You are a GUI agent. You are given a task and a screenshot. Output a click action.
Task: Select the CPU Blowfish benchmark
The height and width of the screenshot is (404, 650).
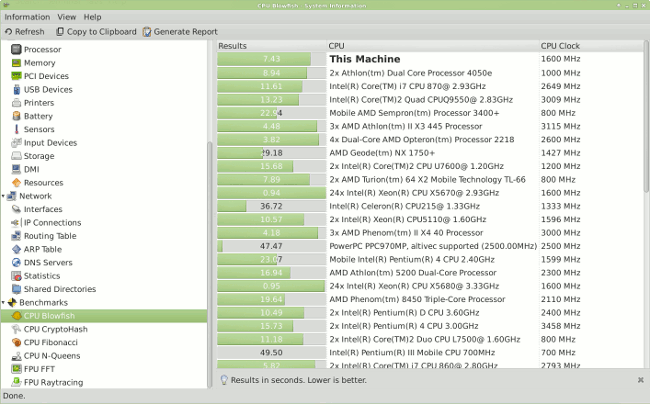click(104, 316)
